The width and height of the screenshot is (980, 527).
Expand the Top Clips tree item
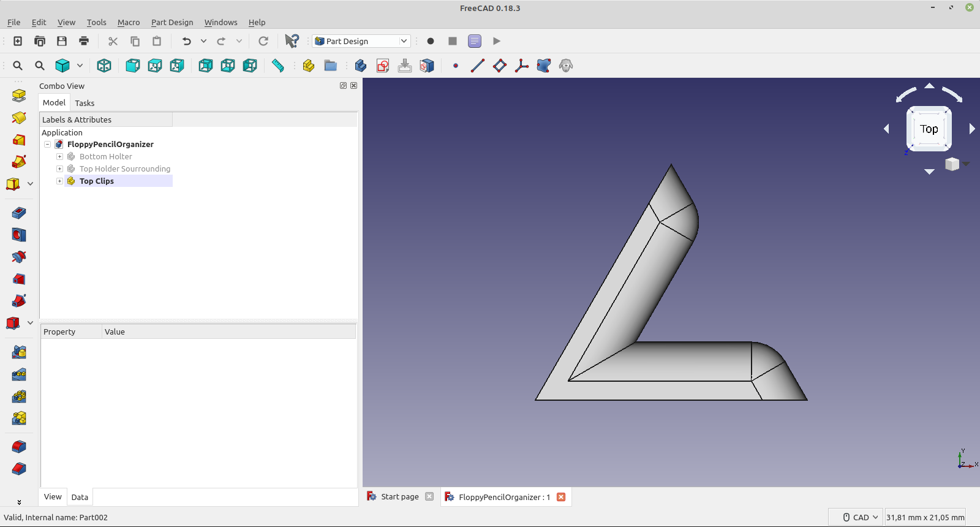(60, 181)
